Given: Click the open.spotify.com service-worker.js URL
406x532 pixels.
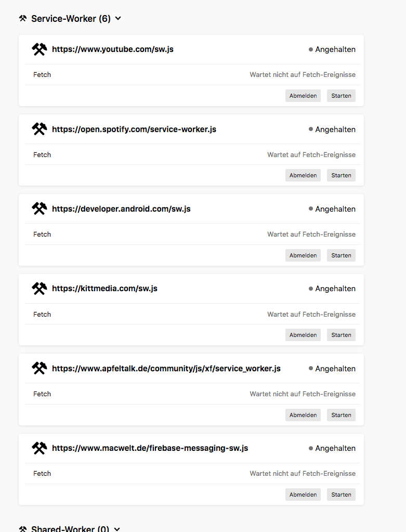Looking at the screenshot, I should click(x=134, y=129).
